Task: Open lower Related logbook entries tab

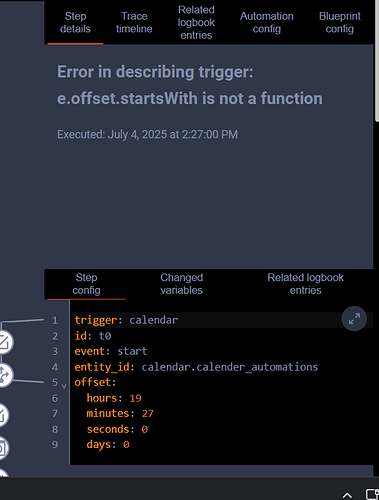Action: 305,284
